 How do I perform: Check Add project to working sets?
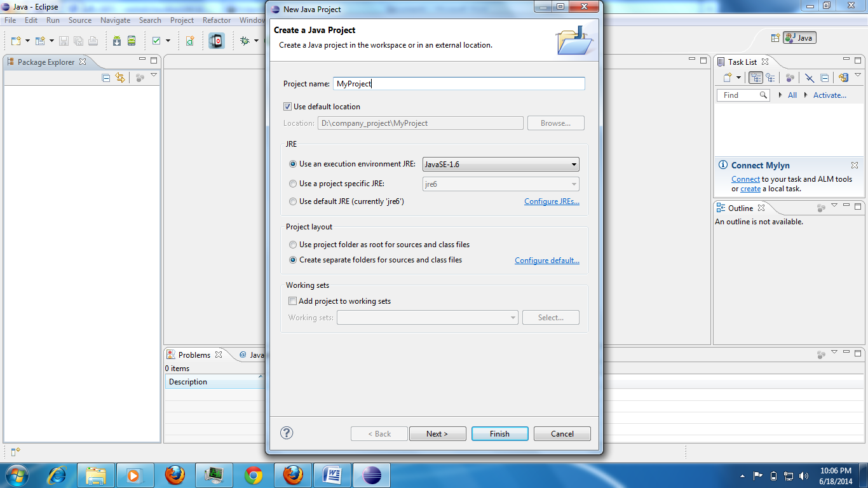292,301
